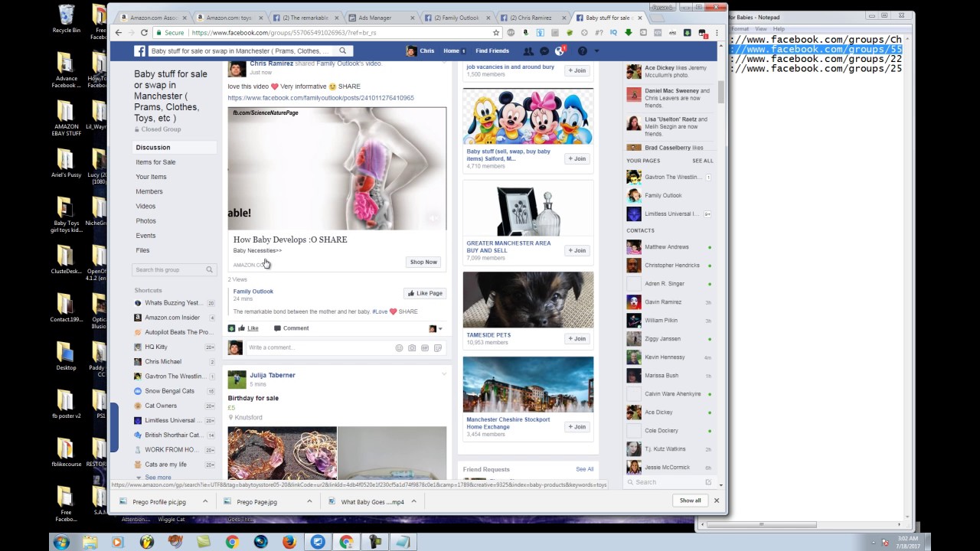Open Julija Taberner's profile name link
Screen dimensions: 980x551
click(272, 375)
